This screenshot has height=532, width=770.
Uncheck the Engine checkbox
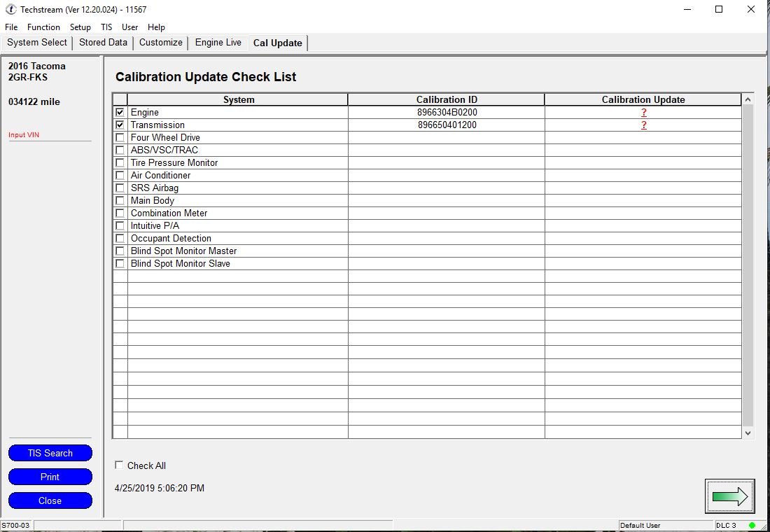pos(120,112)
